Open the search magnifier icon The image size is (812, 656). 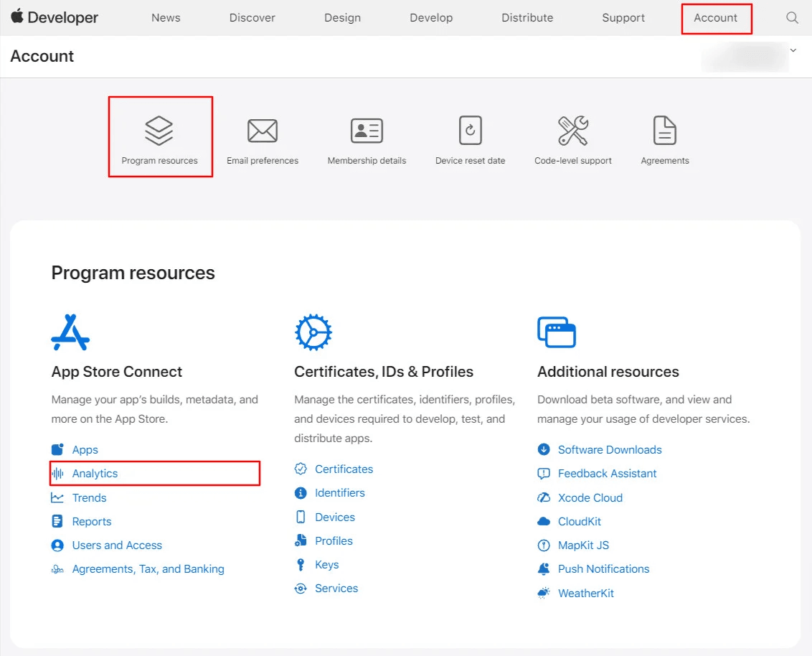coord(792,18)
